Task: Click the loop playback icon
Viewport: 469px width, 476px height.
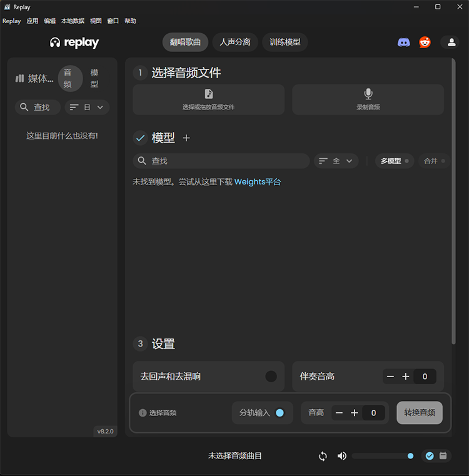Action: click(323, 456)
